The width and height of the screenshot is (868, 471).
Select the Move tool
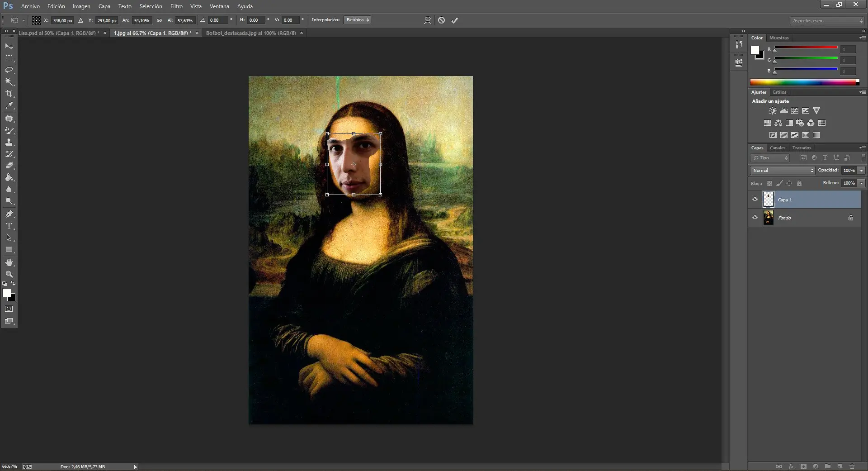coord(9,47)
